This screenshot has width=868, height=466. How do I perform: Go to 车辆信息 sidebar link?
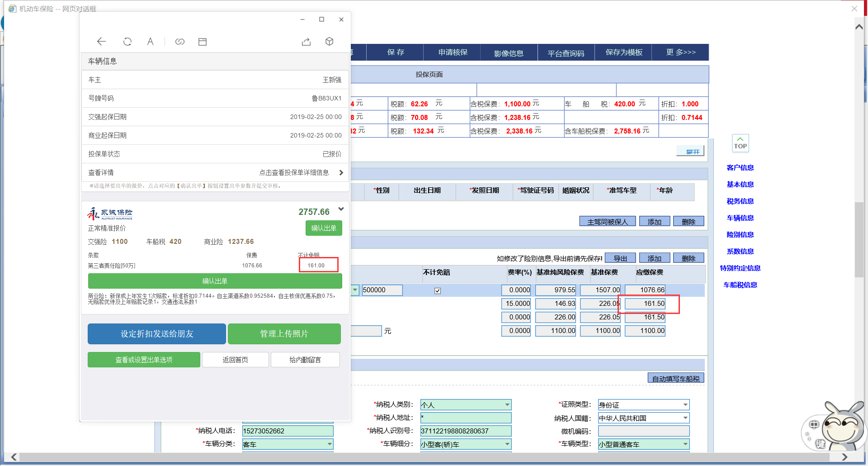[x=740, y=218]
